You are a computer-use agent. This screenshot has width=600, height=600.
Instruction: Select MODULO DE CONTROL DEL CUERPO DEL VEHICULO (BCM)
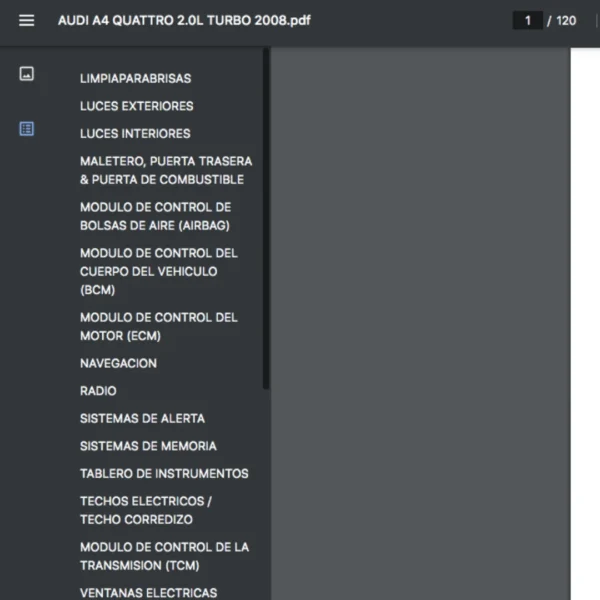(159, 271)
